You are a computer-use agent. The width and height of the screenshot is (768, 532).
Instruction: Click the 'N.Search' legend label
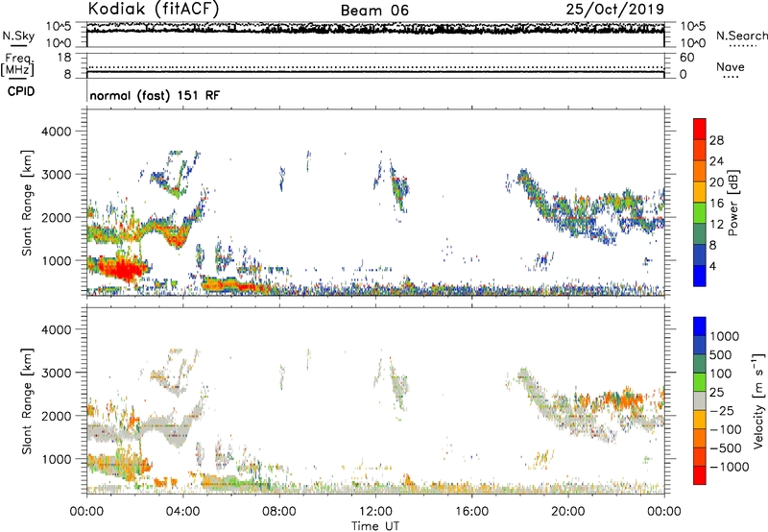[x=741, y=36]
